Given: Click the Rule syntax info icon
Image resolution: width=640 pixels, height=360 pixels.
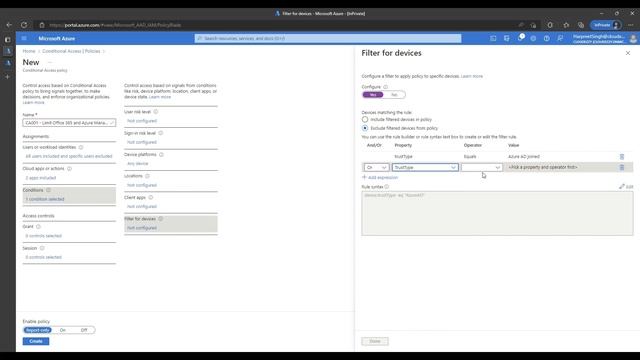Looking at the screenshot, I should [x=387, y=187].
